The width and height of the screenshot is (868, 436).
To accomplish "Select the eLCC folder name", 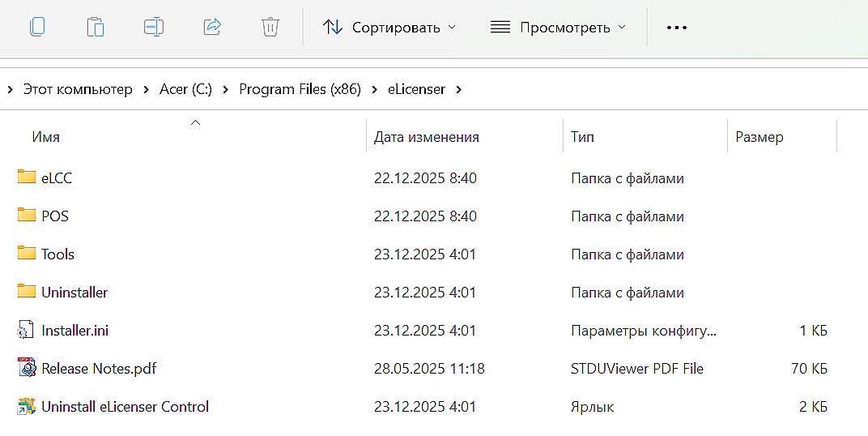I will click(x=57, y=177).
